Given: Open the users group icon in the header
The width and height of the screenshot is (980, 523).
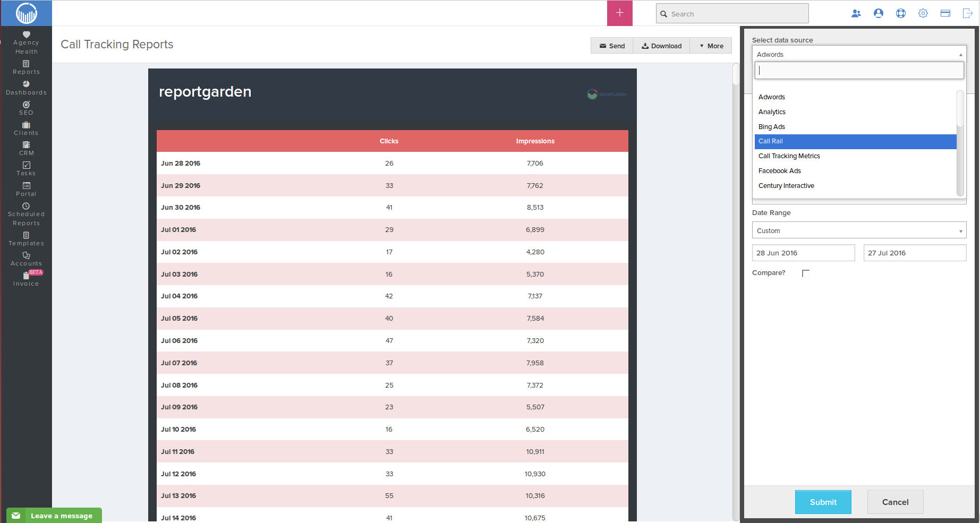Looking at the screenshot, I should point(856,13).
